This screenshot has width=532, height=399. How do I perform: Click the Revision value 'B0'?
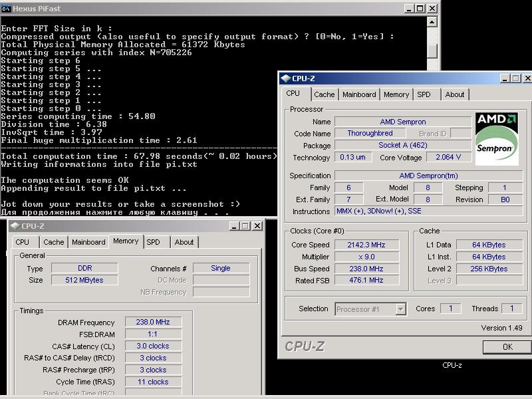(x=505, y=199)
